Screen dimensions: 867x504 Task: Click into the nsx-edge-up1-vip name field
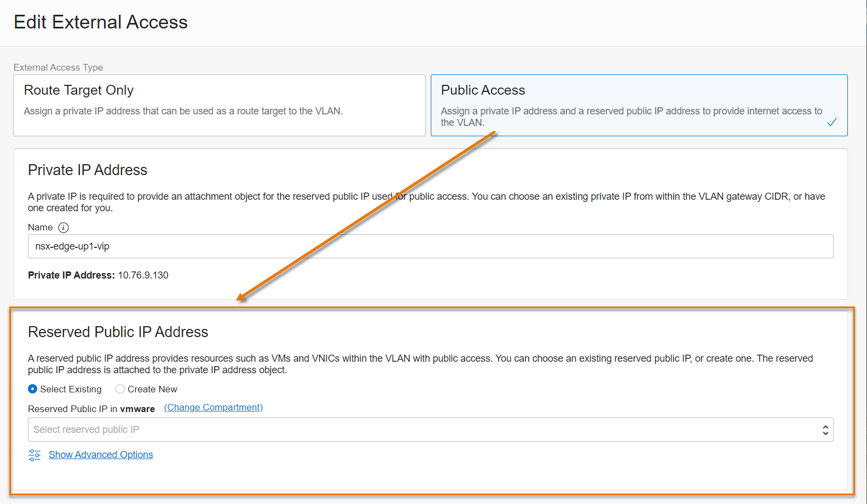point(430,246)
